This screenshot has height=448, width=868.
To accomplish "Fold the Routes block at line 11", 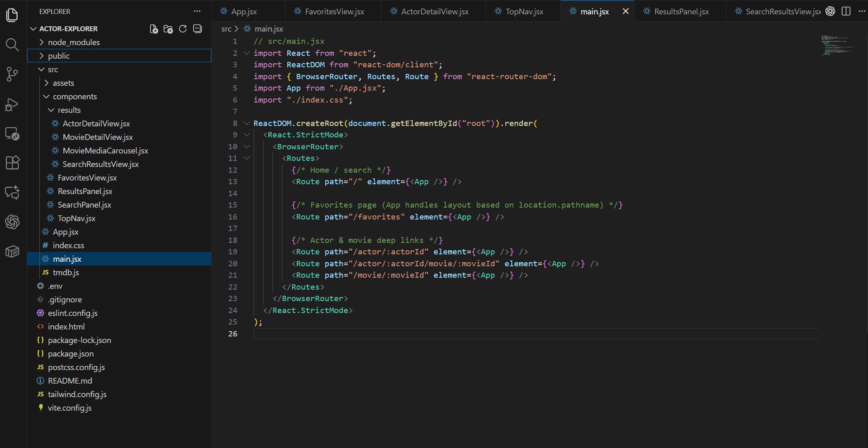I will pyautogui.click(x=247, y=158).
